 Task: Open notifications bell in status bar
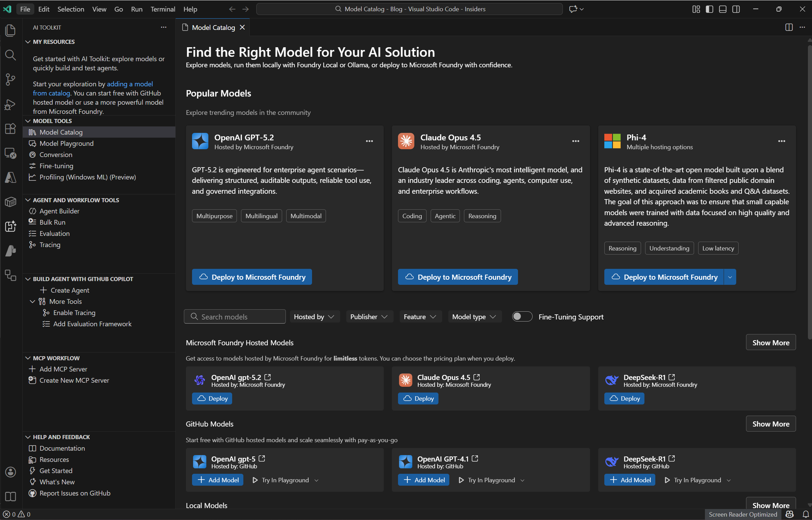coord(806,514)
